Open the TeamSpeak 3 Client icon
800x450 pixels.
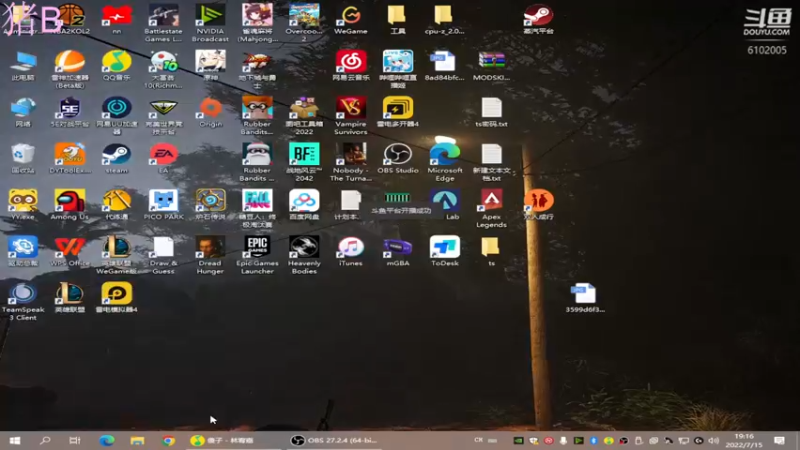[x=22, y=301]
